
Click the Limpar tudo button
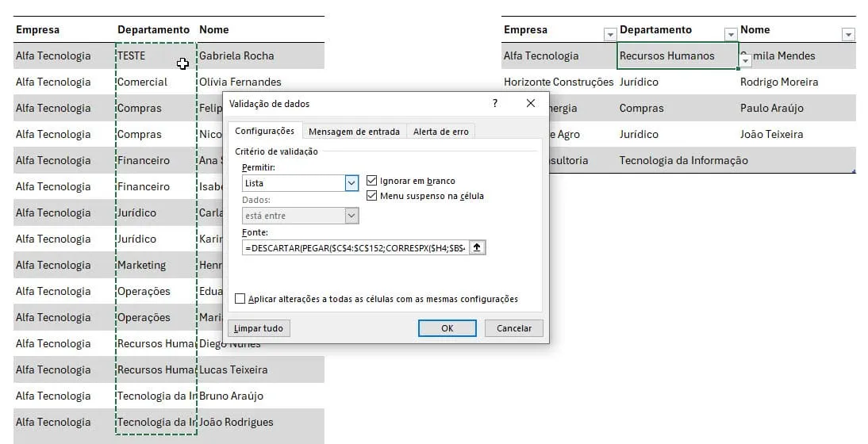259,328
